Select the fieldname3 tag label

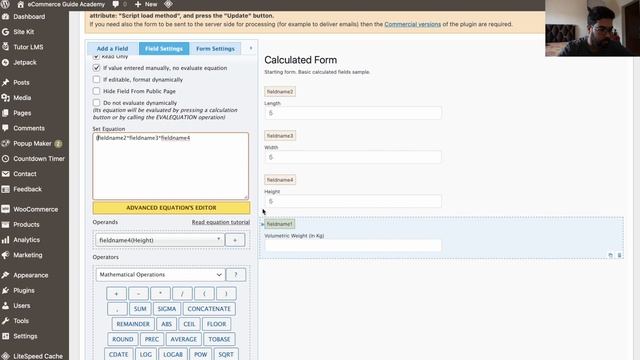click(280, 136)
